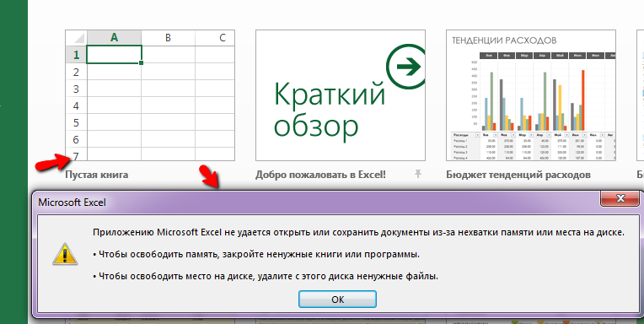The height and width of the screenshot is (324, 644).
Task: Click the fill handle of cell A1
Action: [142, 63]
